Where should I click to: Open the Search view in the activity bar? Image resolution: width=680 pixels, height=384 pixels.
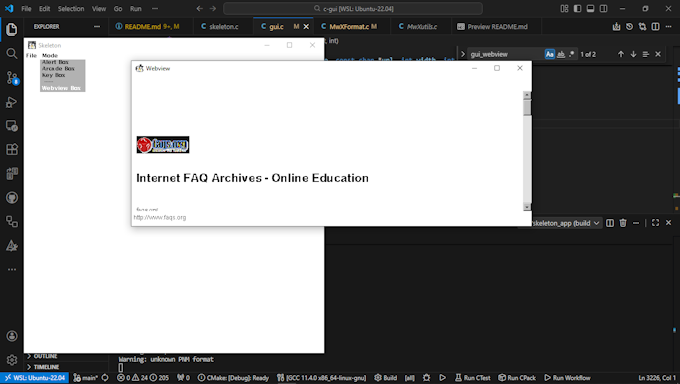click(12, 53)
